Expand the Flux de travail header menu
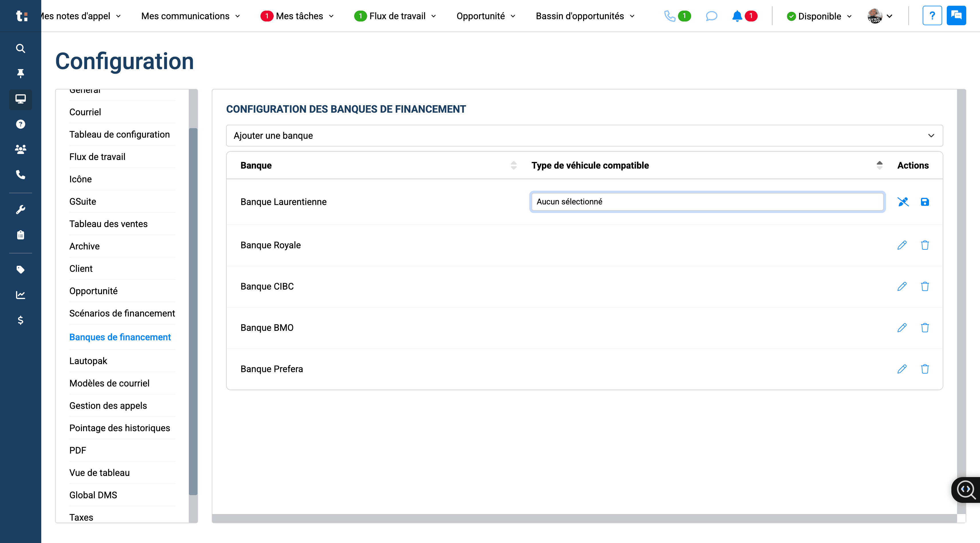980x543 pixels. click(395, 16)
